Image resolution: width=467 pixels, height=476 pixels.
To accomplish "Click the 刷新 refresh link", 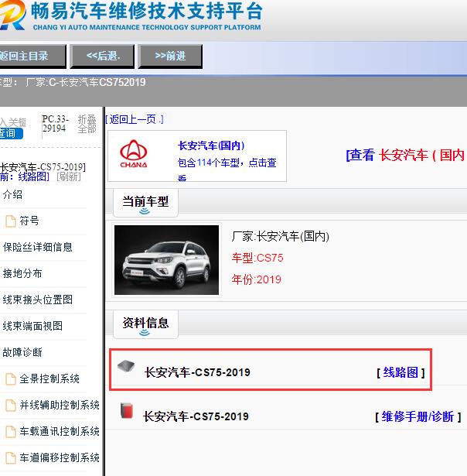I will (x=69, y=176).
